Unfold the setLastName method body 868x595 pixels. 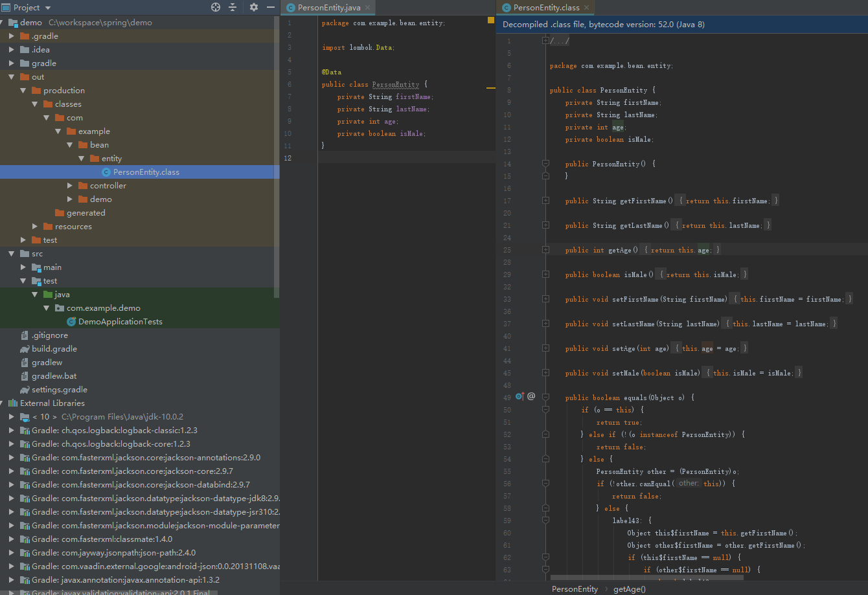point(546,324)
